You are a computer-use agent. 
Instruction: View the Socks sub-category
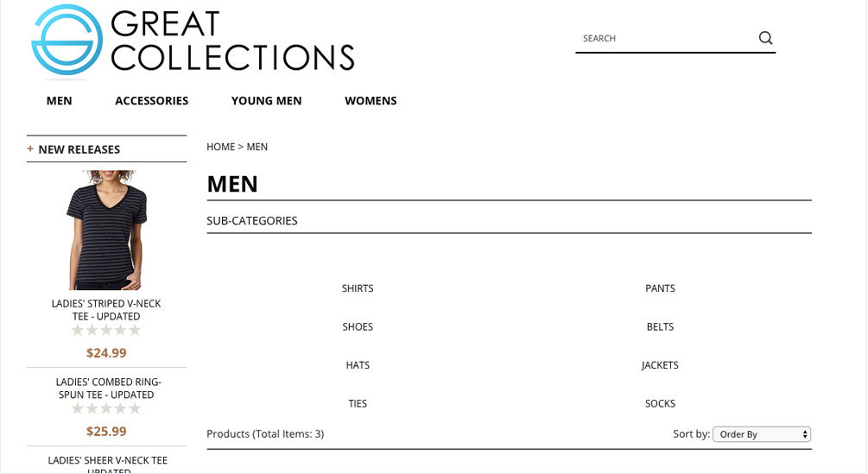point(660,403)
